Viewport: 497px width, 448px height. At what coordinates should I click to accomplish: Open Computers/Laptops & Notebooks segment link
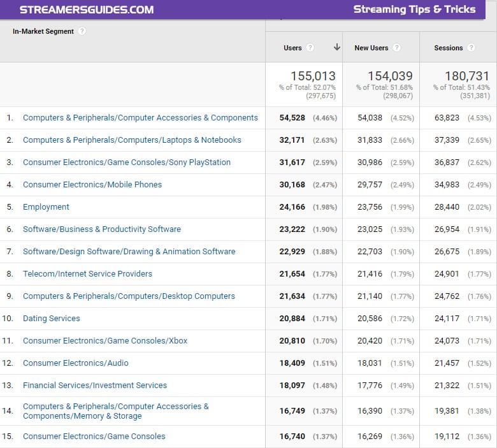pos(132,140)
